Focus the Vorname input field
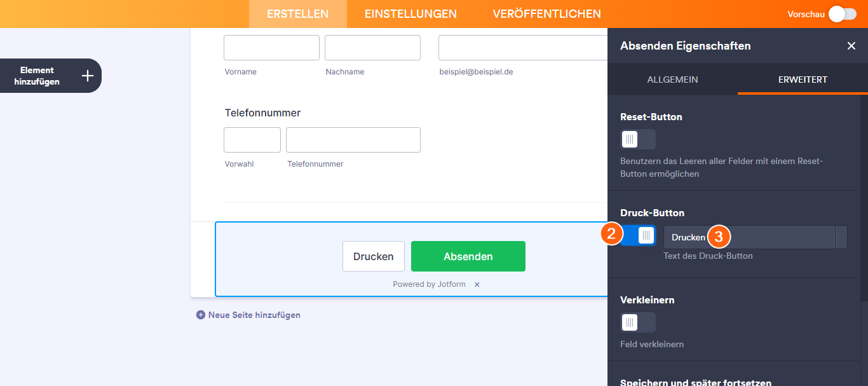This screenshot has width=868, height=386. 271,48
